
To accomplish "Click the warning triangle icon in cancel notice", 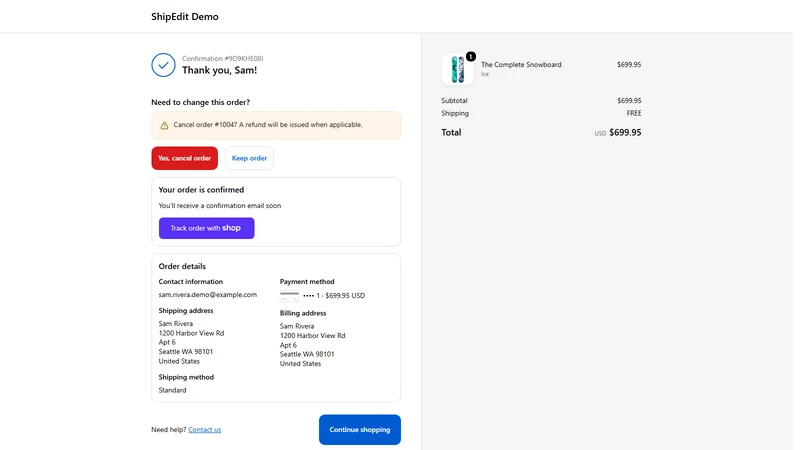I will tap(164, 126).
